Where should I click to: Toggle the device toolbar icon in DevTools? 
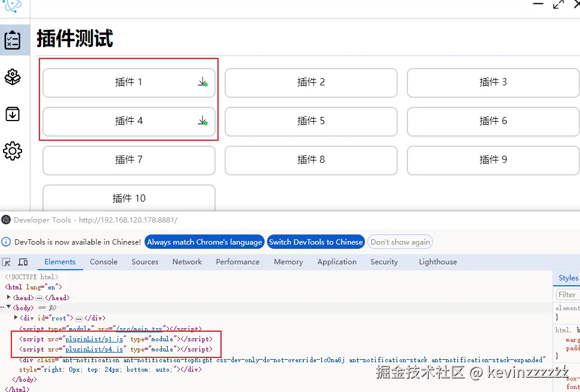click(x=23, y=262)
